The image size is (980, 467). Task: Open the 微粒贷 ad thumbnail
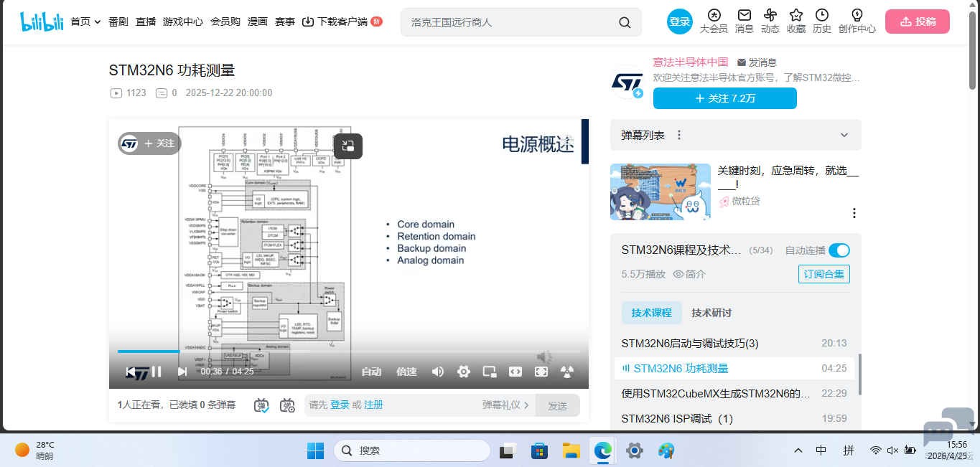pos(661,192)
